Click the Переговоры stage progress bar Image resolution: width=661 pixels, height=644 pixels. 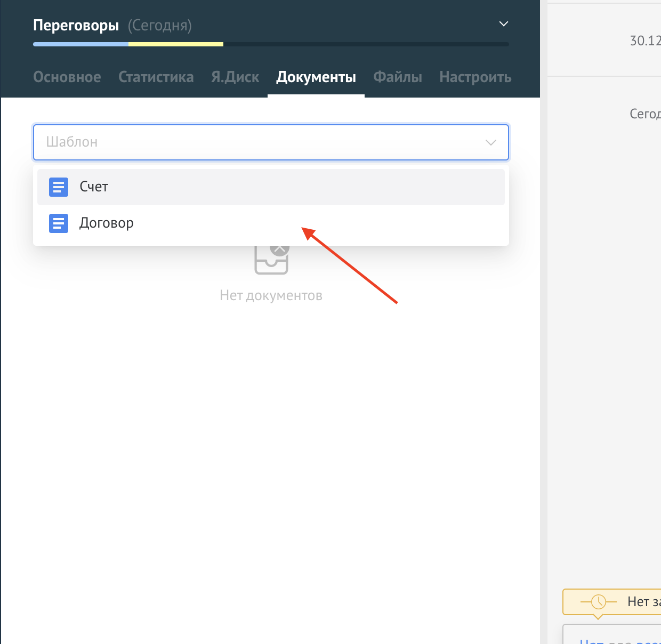pos(271,44)
